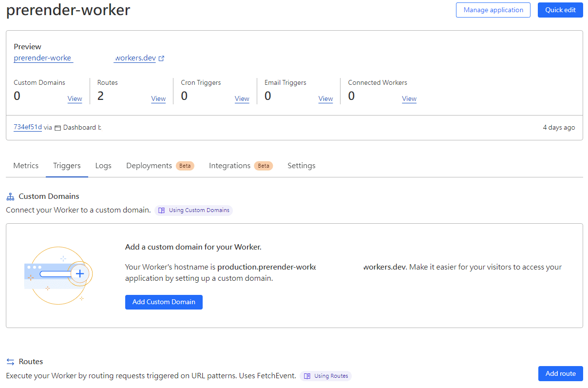Open the prerender-worker preview link
The image size is (588, 388).
(x=43, y=58)
